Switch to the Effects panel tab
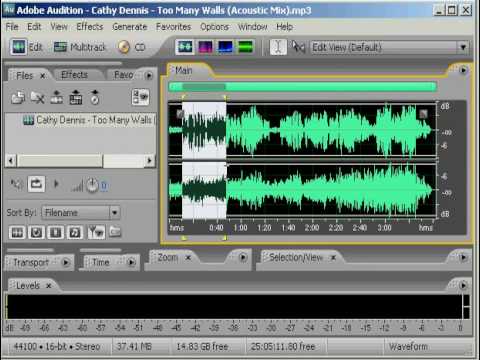Image resolution: width=480 pixels, height=360 pixels. coord(74,75)
